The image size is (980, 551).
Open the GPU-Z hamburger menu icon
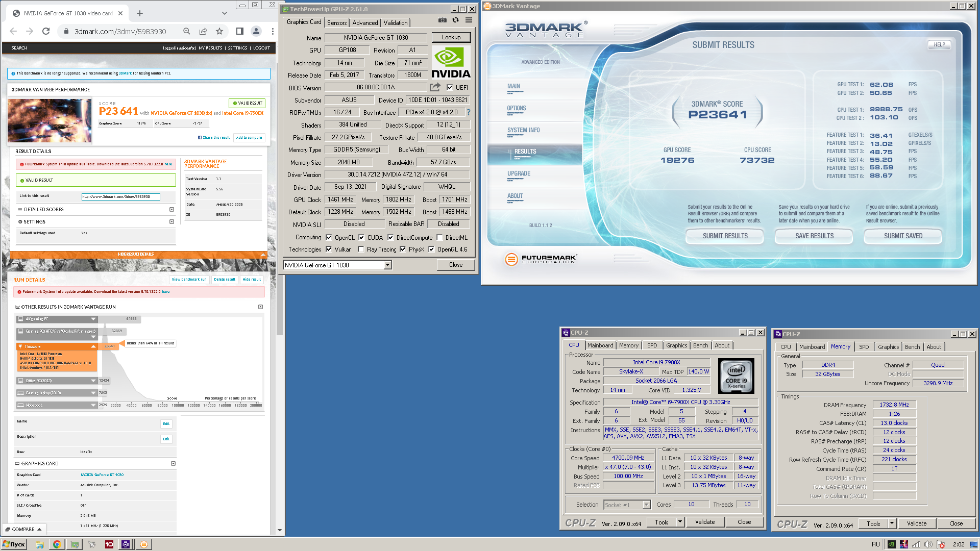pos(469,20)
